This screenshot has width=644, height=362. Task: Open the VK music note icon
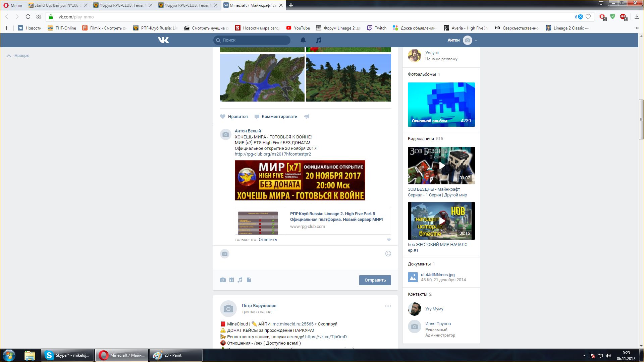click(x=319, y=40)
